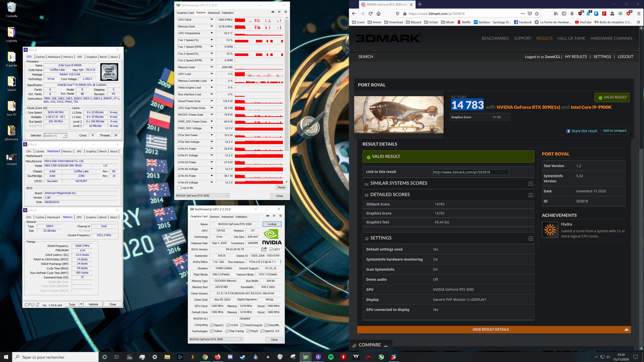Click Share this result link

click(581, 131)
